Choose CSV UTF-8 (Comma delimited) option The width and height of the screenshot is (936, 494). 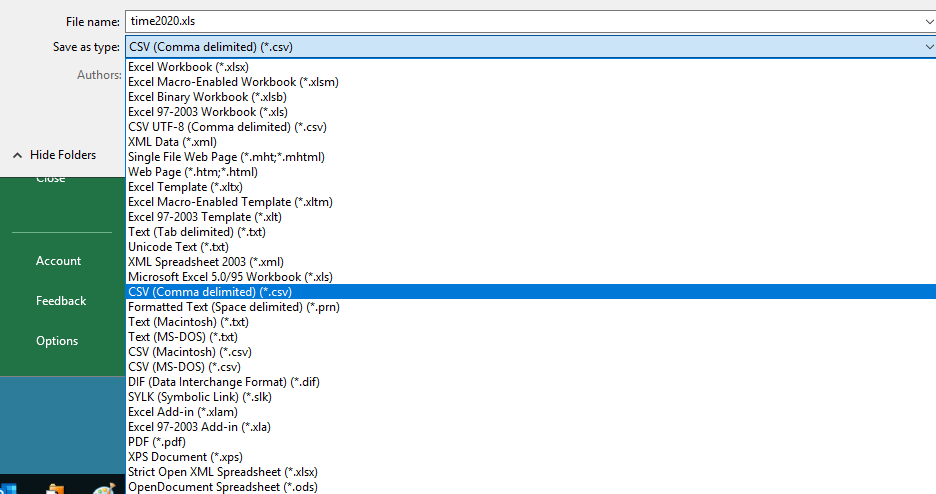[531, 126]
